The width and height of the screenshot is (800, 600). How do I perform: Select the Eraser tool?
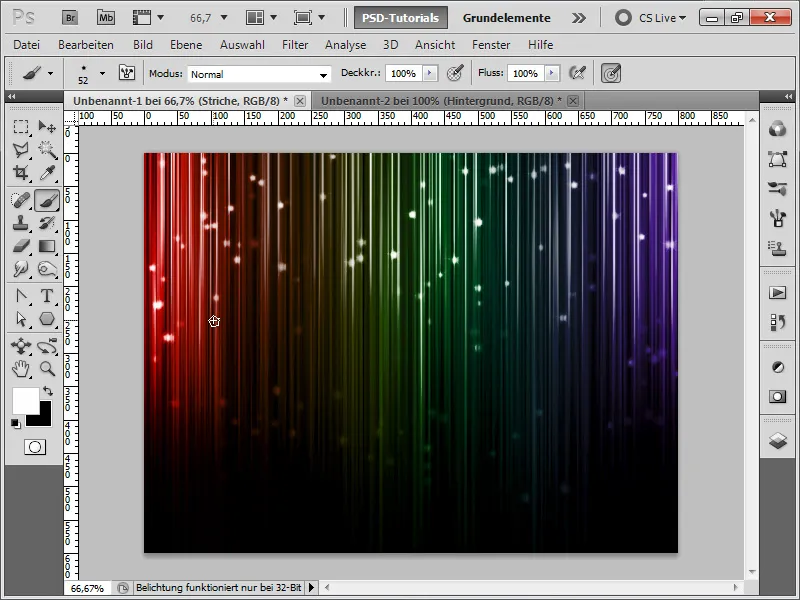coord(21,246)
